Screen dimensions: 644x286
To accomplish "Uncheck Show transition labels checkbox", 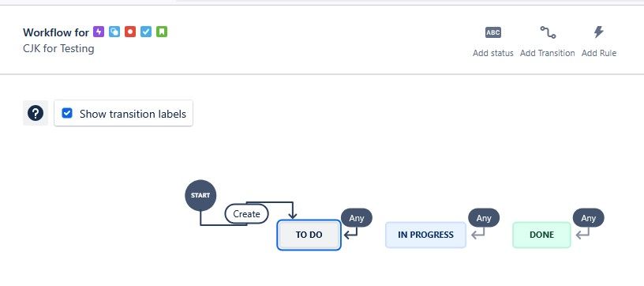I will click(67, 113).
